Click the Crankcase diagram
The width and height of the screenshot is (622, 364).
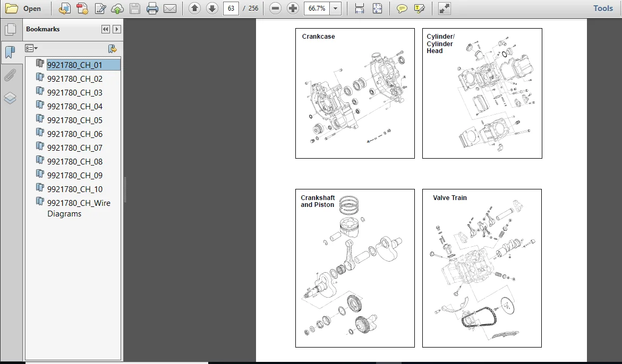(355, 93)
